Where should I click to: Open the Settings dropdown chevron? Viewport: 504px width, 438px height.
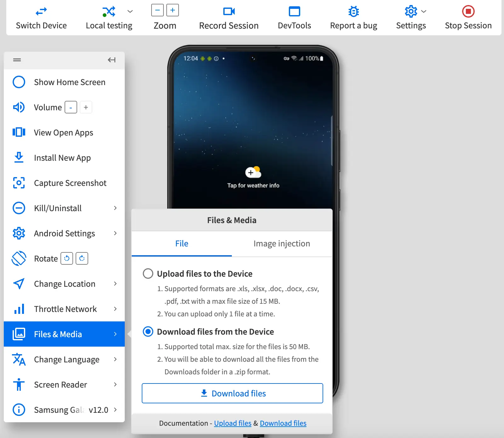[424, 12]
